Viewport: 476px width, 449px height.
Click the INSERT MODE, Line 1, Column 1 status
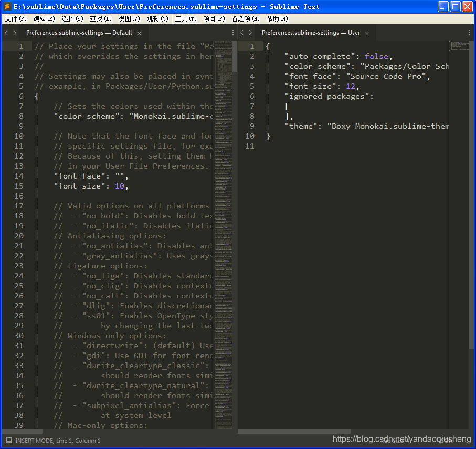pos(58,441)
